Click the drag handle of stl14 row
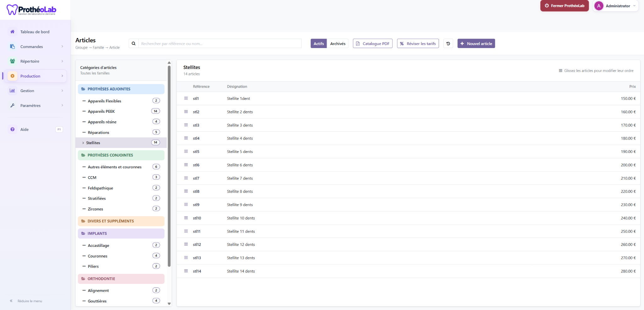644x310 pixels. [186, 271]
